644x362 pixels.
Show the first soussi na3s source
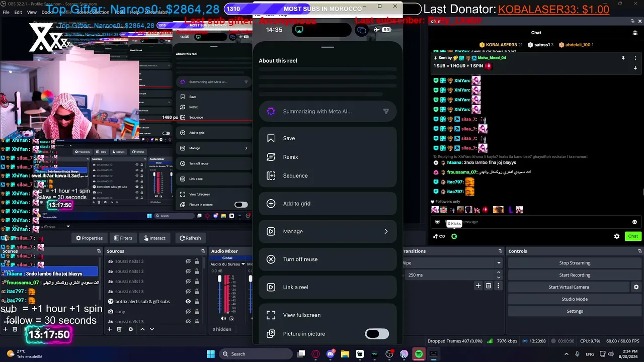click(188, 261)
